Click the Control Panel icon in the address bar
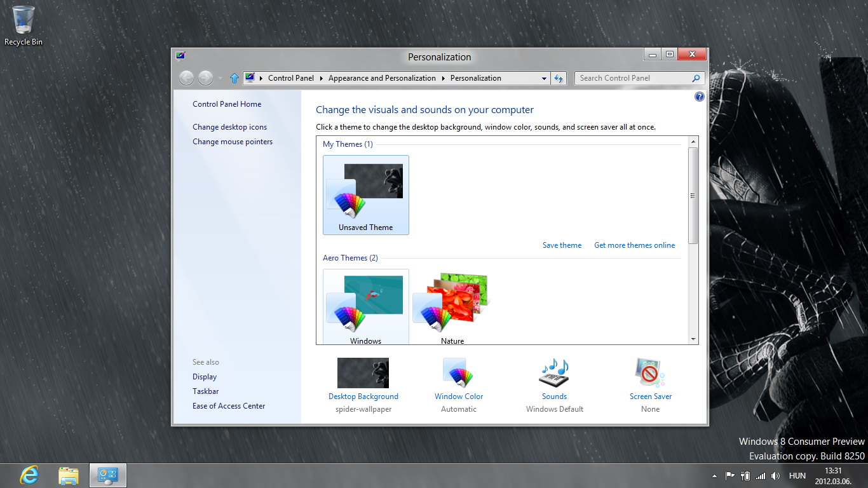868x488 pixels. pos(250,78)
